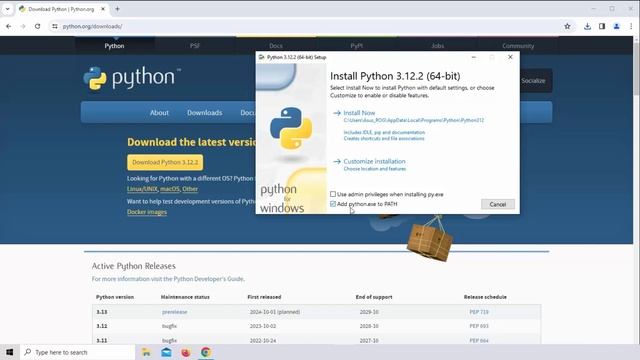Click the python.org logo
Viewport: 640px width, 360px height.
[x=132, y=78]
